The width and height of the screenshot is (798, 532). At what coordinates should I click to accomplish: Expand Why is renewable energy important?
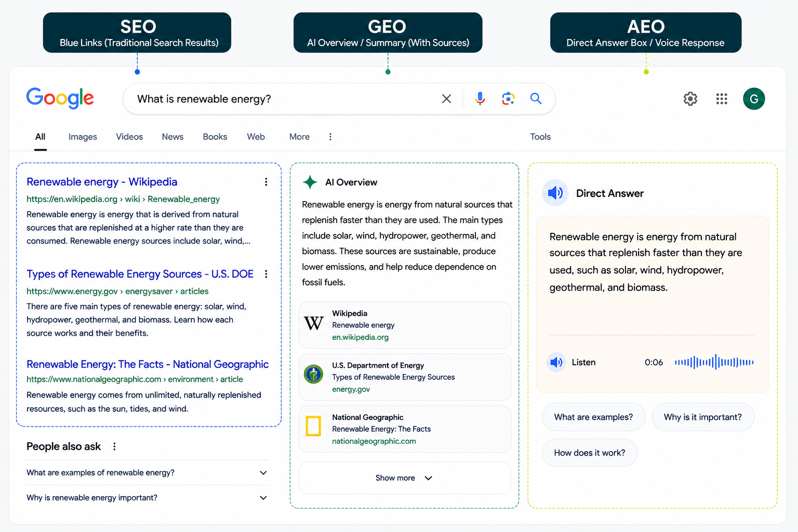[x=148, y=498]
